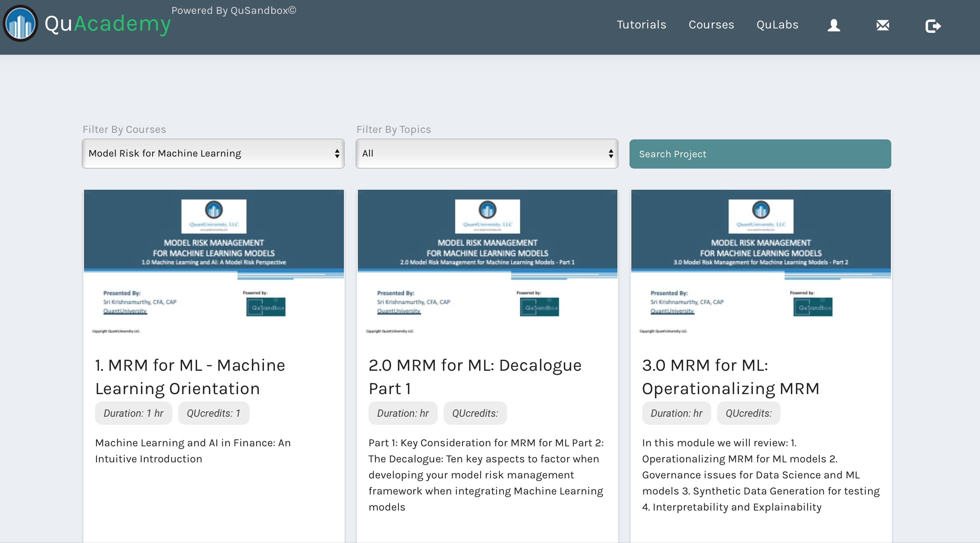The width and height of the screenshot is (980, 543).
Task: Click the Duration badge on Operationalizing MRM card
Action: point(677,413)
